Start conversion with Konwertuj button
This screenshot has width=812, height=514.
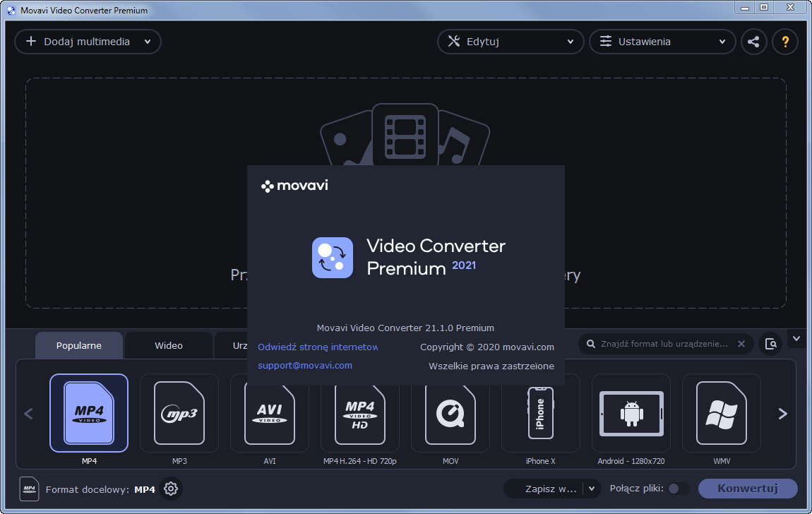[748, 488]
